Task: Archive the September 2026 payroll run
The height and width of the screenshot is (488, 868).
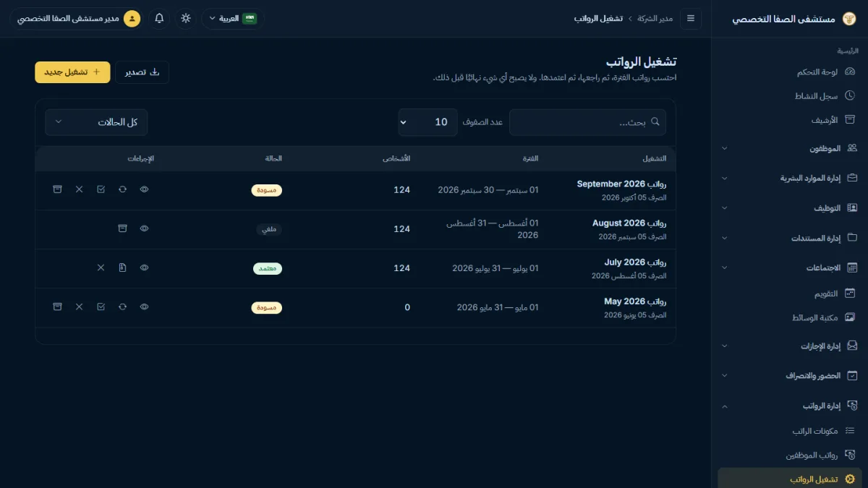Action: (x=57, y=189)
